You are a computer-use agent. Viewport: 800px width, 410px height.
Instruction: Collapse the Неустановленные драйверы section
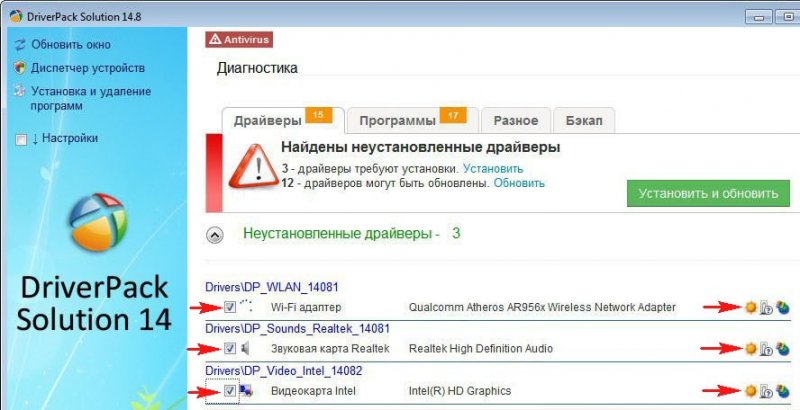pos(215,235)
